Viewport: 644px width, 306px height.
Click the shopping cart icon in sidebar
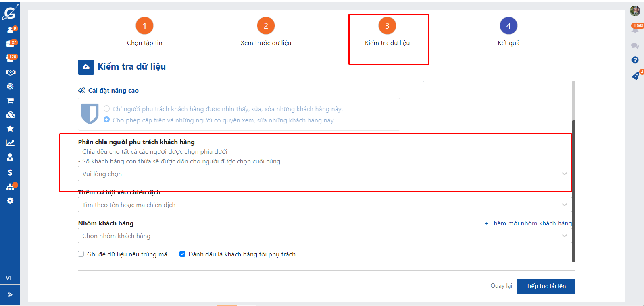pyautogui.click(x=10, y=101)
